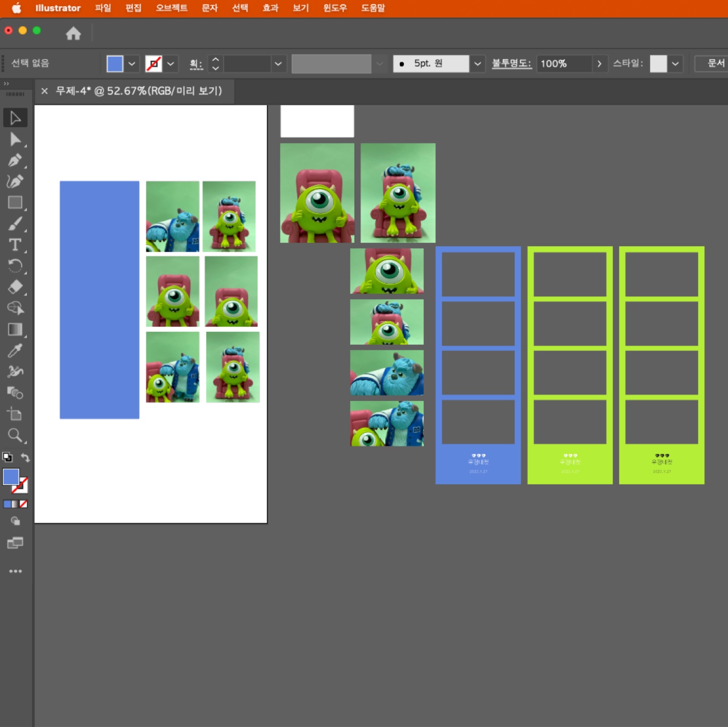728x727 pixels.
Task: Set paint mode to None
Action: (23, 504)
